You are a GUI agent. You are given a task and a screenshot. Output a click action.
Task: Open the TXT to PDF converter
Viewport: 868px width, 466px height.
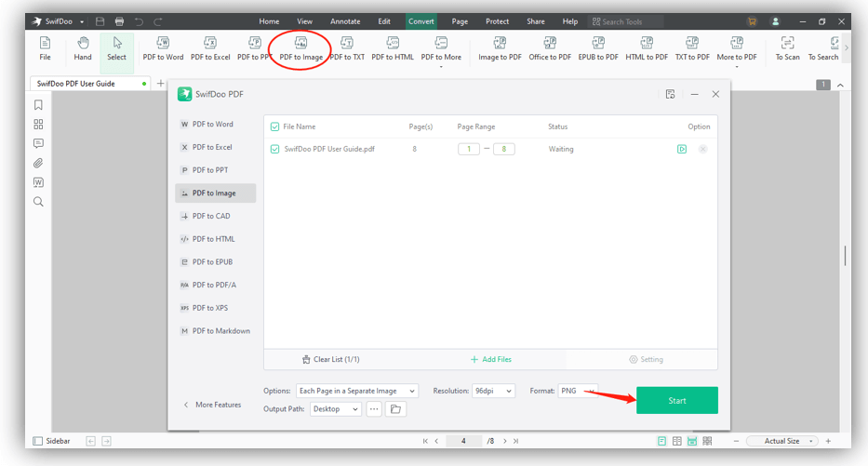[x=692, y=48]
